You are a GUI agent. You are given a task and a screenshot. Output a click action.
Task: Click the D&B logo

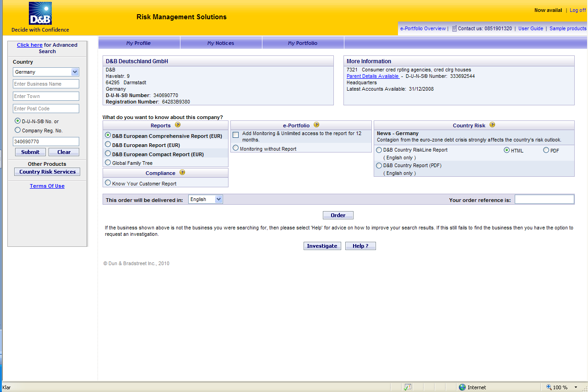tap(40, 13)
